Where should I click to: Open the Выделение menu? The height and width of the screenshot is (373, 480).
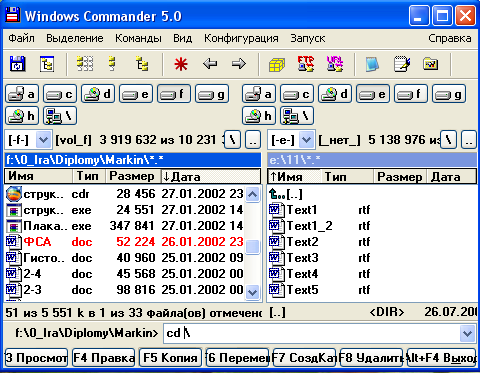[75, 38]
